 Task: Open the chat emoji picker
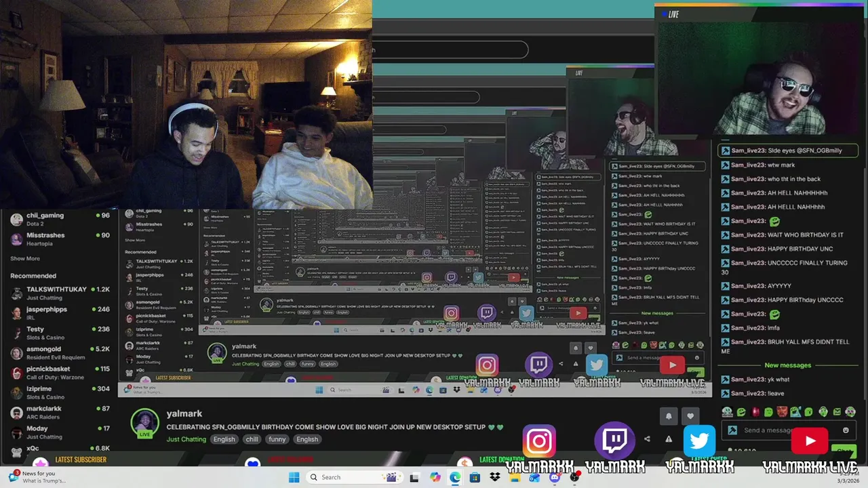846,430
